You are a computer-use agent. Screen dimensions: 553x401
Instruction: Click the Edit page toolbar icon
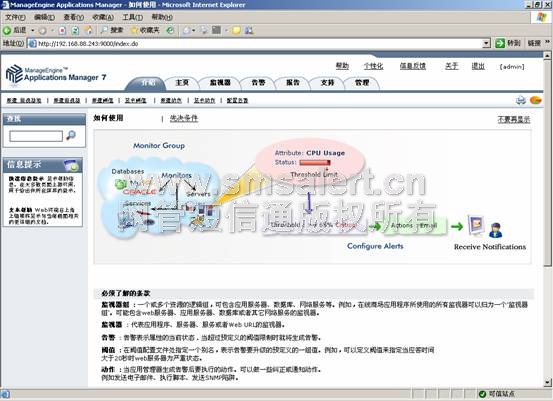pyautogui.click(x=217, y=30)
